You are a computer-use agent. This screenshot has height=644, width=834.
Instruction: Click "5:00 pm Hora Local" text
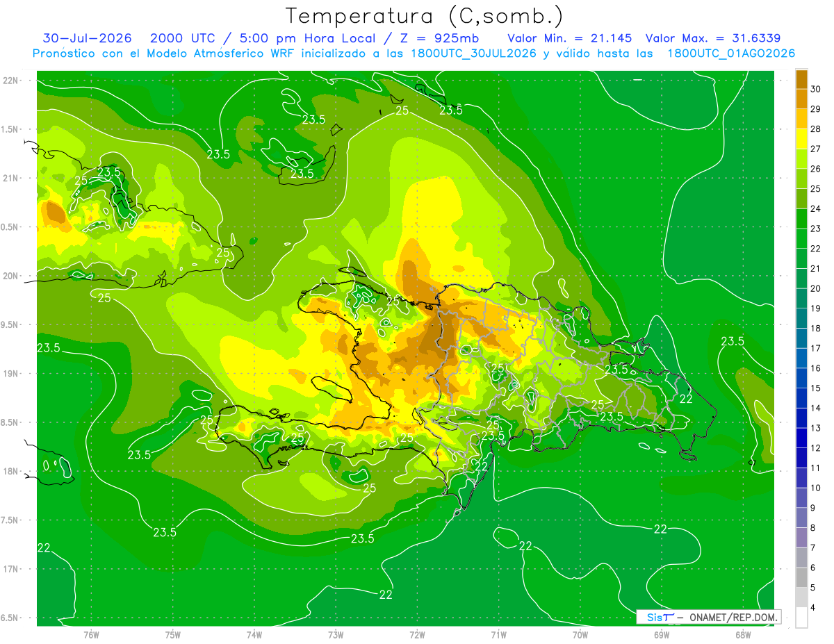(x=309, y=38)
